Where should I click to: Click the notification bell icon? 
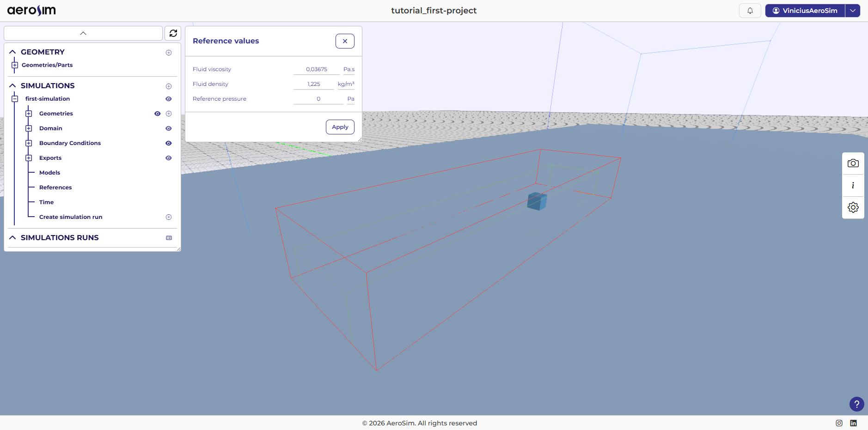click(x=750, y=11)
